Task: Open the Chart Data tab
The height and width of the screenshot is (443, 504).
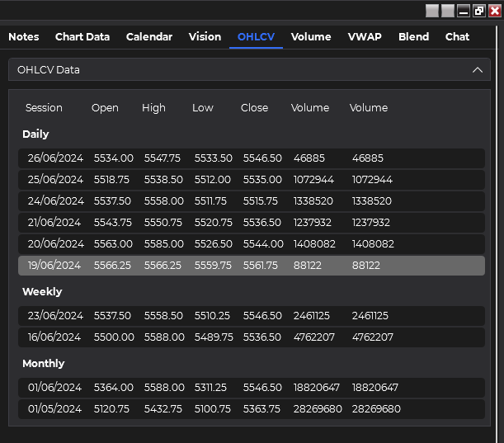Action: coord(82,36)
